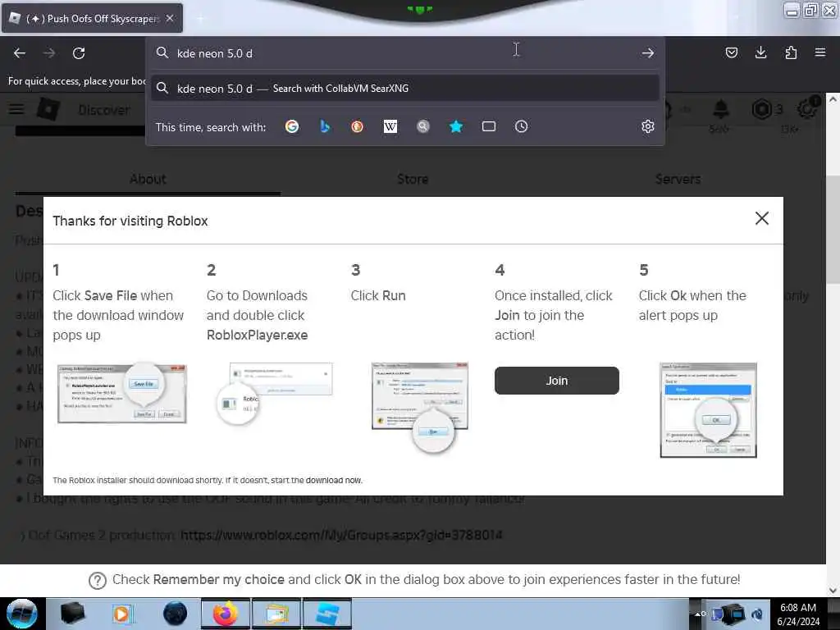This screenshot has width=840, height=630.
Task: Open the Roblox taskbar window
Action: tap(327, 614)
